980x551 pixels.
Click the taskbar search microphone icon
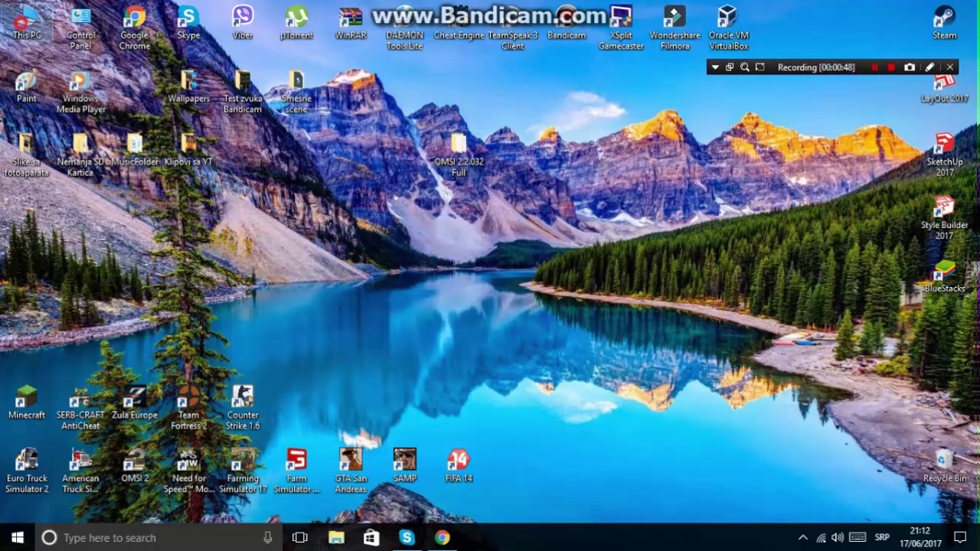[x=267, y=537]
